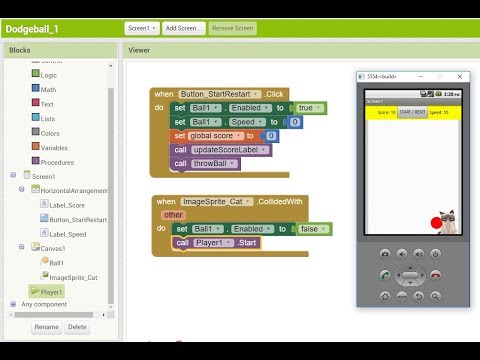This screenshot has height=360, width=480.
Task: Open the Procedures blocks drawer icon
Action: click(x=36, y=161)
